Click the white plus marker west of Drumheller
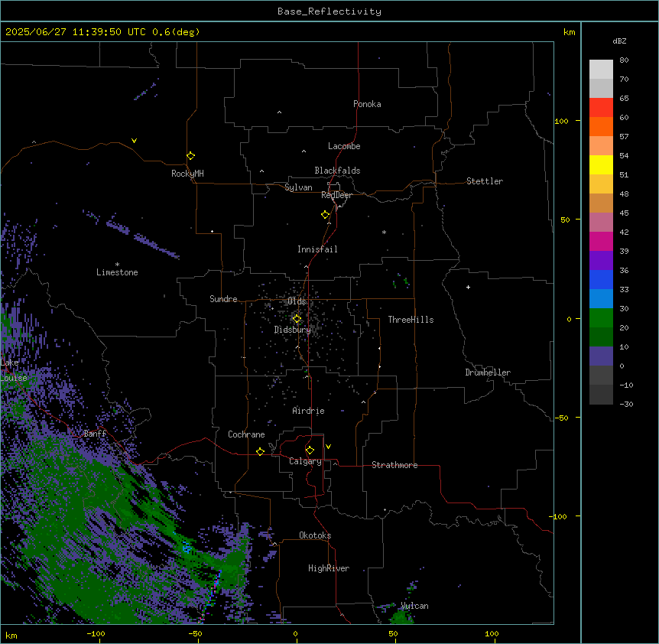This screenshot has height=644, width=659. [468, 287]
